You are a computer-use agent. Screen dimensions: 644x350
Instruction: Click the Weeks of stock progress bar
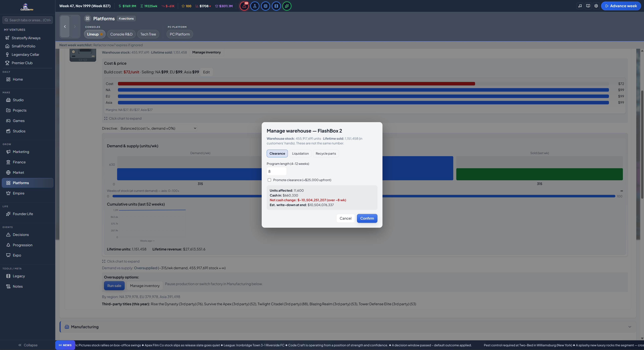[364, 196]
